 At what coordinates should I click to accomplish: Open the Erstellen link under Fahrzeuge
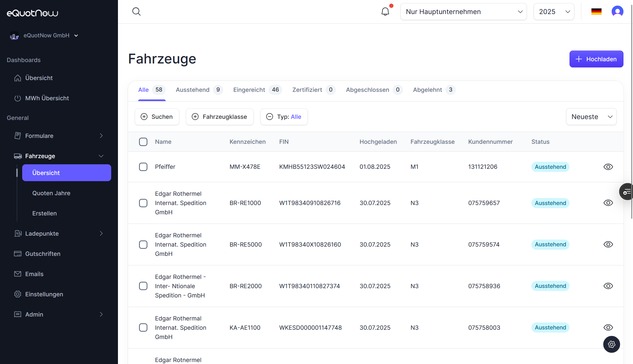pos(44,213)
